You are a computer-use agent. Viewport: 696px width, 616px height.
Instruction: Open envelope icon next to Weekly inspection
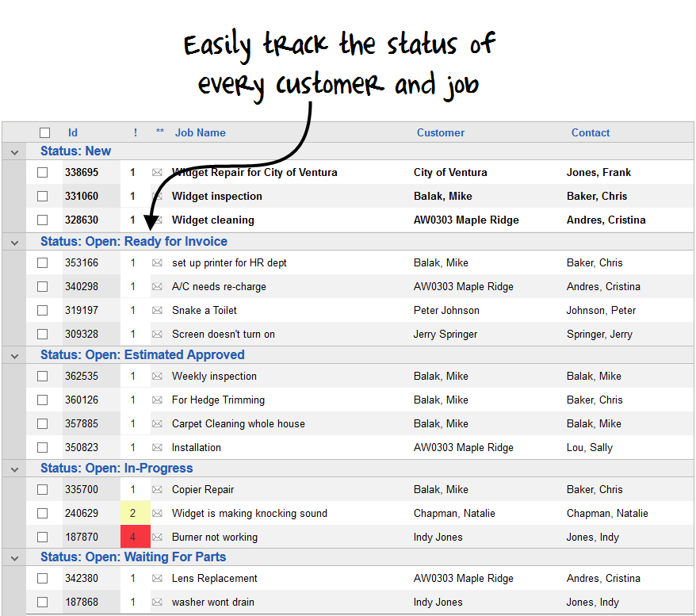(157, 377)
